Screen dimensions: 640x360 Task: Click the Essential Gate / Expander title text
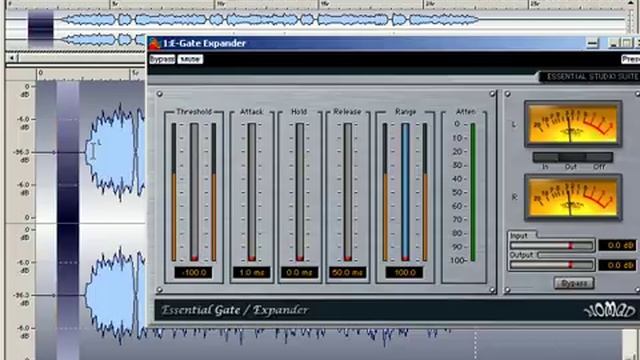pyautogui.click(x=235, y=310)
